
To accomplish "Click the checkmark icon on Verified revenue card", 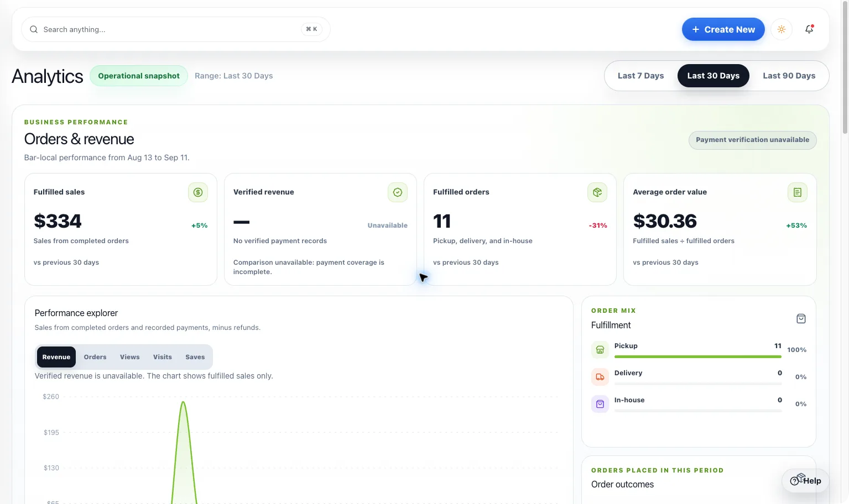I will [x=398, y=192].
